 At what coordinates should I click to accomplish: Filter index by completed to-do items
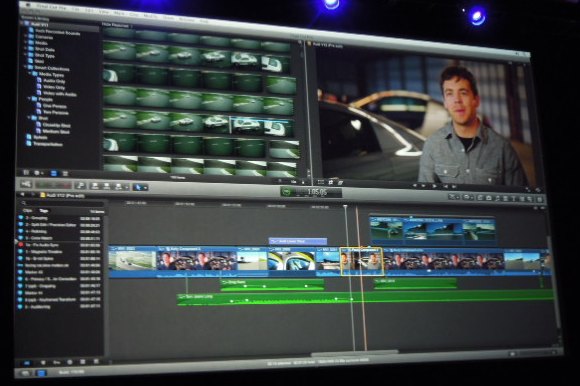[96, 361]
